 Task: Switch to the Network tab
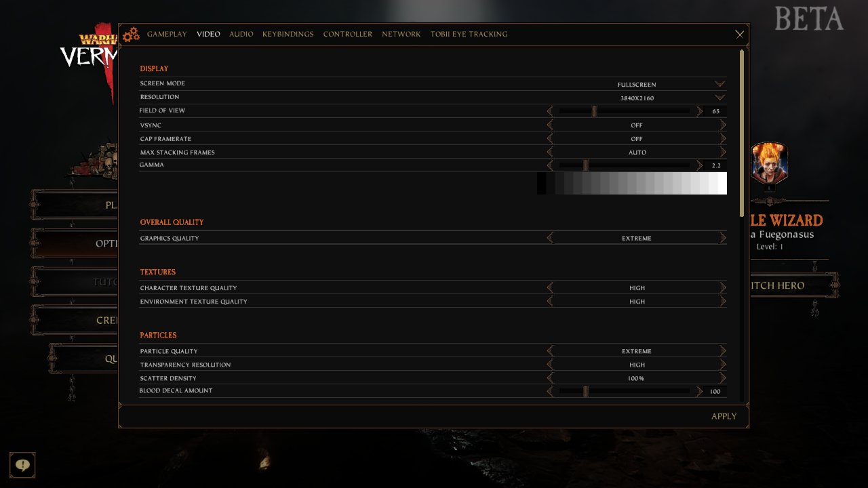click(401, 34)
